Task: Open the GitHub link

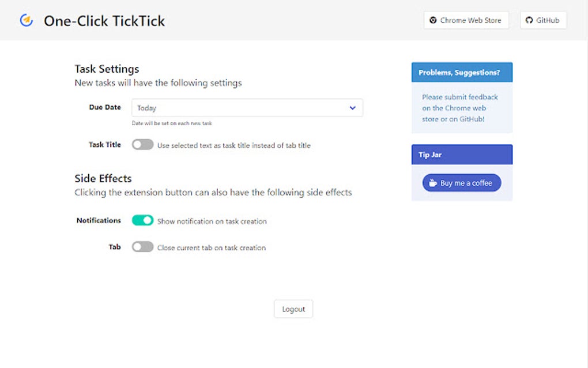Action: pos(543,20)
